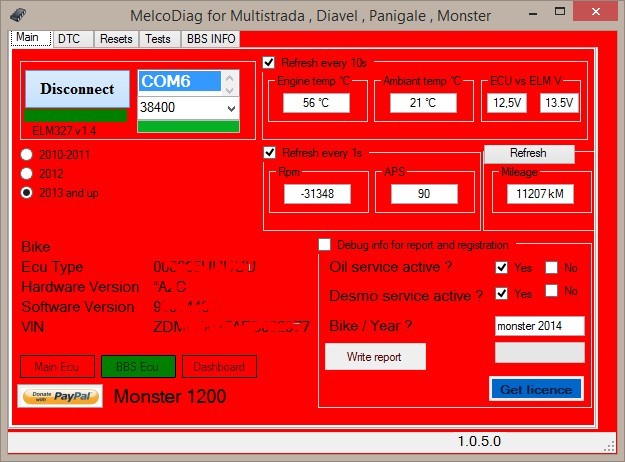Click the Rpm value -31348

(x=317, y=194)
